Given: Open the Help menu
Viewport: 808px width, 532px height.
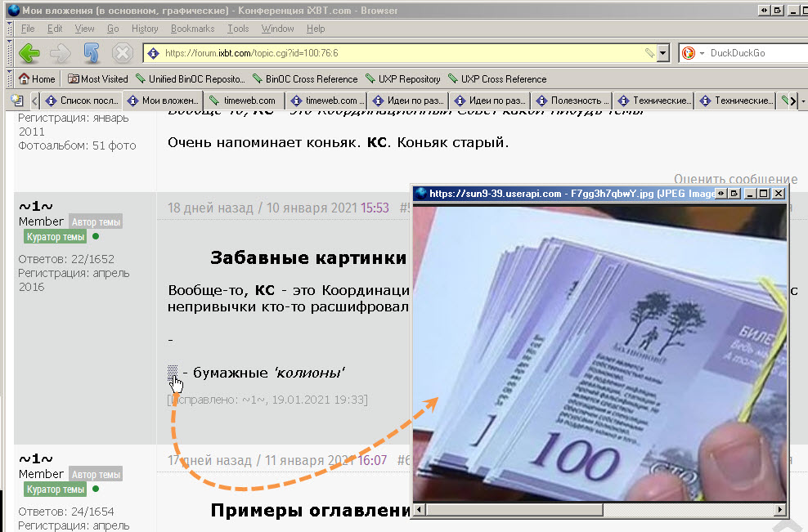Looking at the screenshot, I should 316,29.
